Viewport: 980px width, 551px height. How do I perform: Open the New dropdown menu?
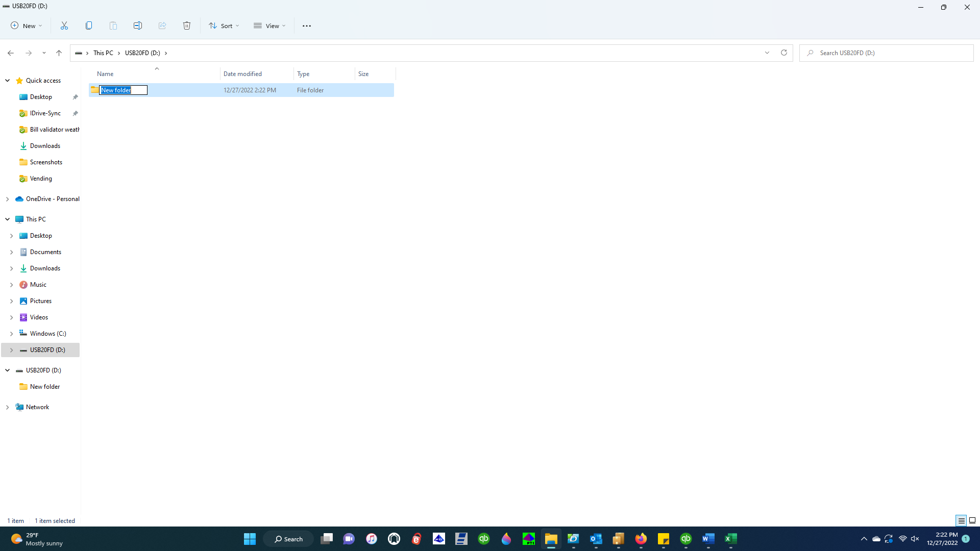27,26
